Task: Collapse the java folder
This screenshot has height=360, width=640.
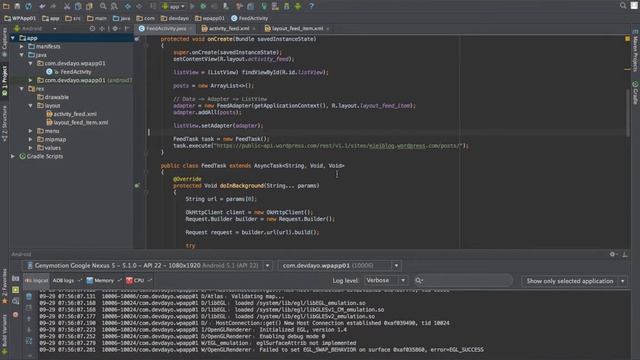Action: point(22,55)
